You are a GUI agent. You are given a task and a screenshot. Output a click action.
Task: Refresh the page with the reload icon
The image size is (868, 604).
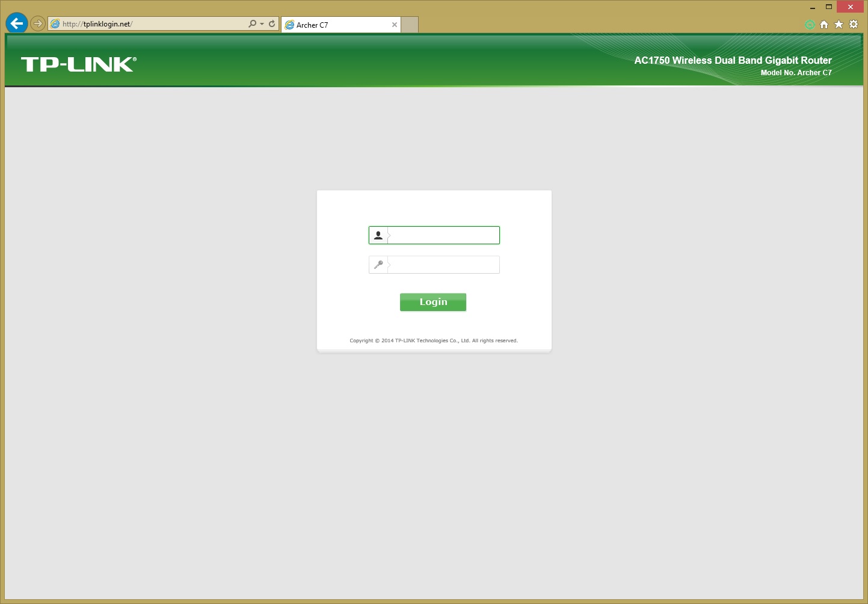[x=272, y=23]
